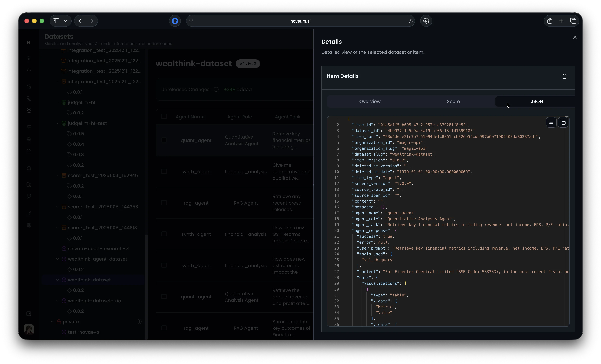This screenshot has width=601, height=364.
Task: Switch to the Overview tab
Action: [x=370, y=102]
